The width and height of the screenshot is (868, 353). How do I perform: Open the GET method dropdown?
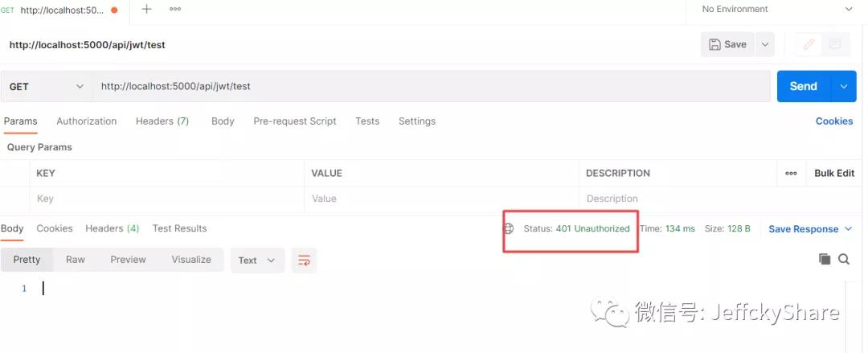point(47,87)
